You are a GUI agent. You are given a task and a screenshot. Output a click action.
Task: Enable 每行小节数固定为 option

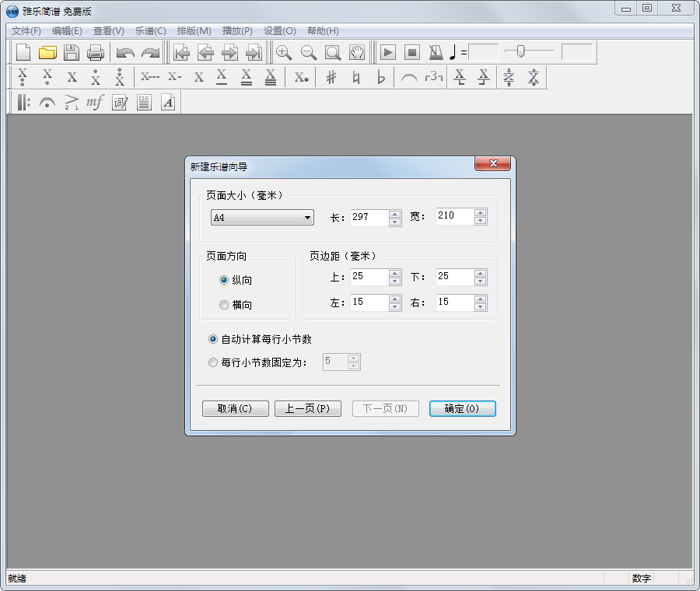(x=213, y=362)
